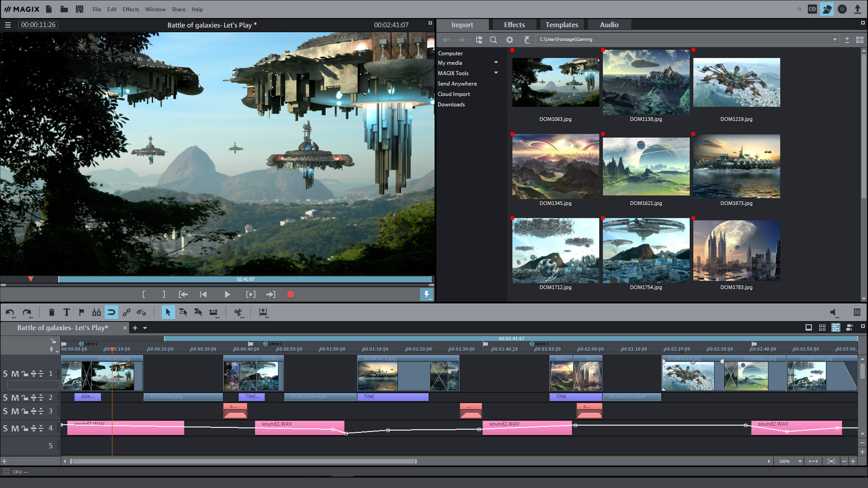This screenshot has height=488, width=868.
Task: Open the media path settings gear icon
Action: (x=509, y=40)
